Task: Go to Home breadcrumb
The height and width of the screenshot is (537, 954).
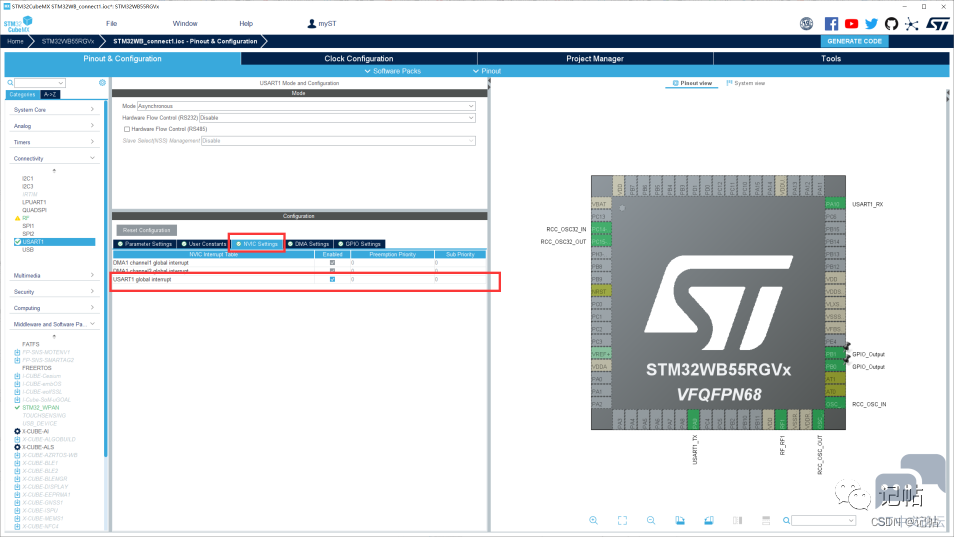Action: click(x=15, y=41)
